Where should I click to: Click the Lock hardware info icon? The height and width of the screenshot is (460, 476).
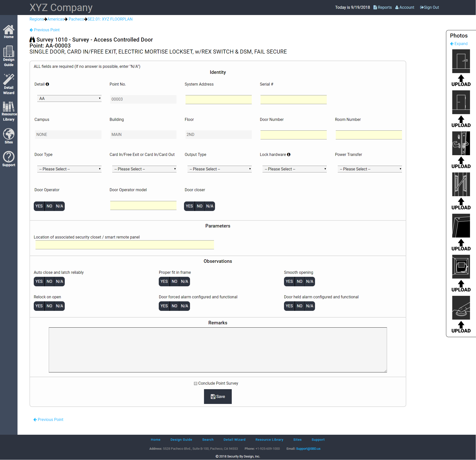[289, 154]
